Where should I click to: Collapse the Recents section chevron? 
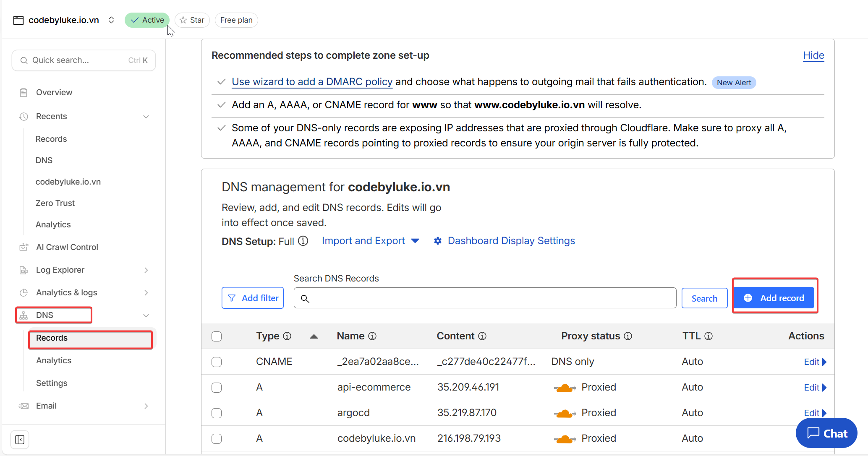[146, 117]
